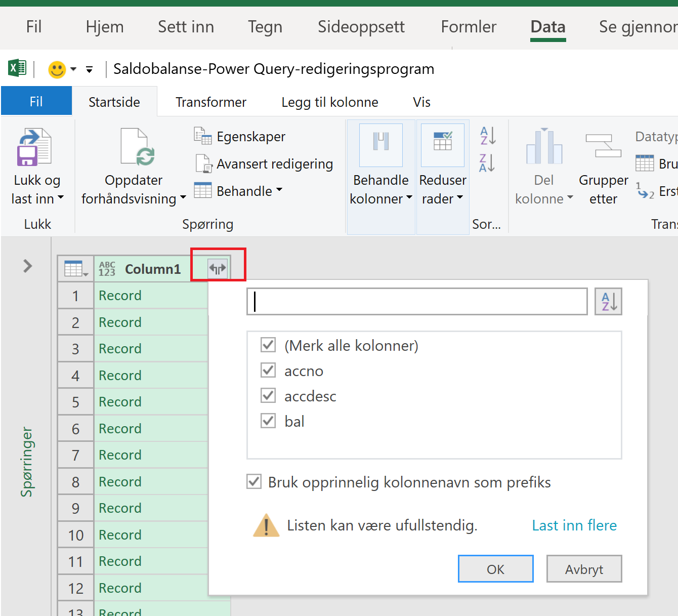Viewport: 678px width, 616px height.
Task: Click the smiley feedback icon
Action: [57, 69]
